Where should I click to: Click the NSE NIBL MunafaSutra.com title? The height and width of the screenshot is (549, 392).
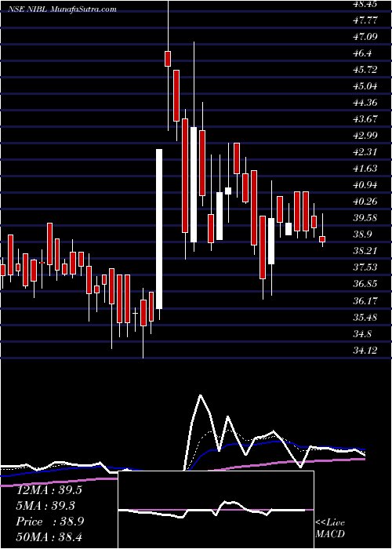[x=62, y=9]
